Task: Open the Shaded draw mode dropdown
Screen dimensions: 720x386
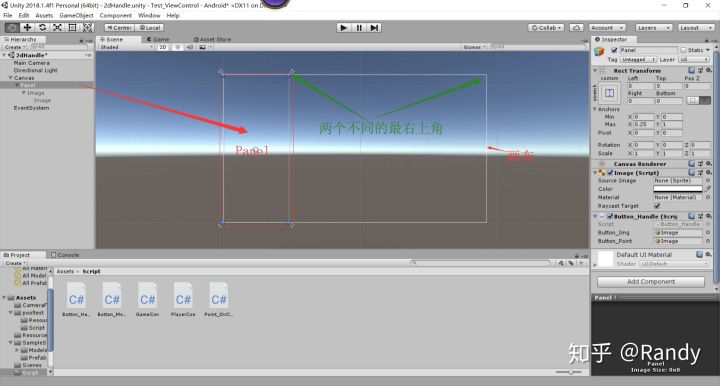Action: pyautogui.click(x=127, y=47)
